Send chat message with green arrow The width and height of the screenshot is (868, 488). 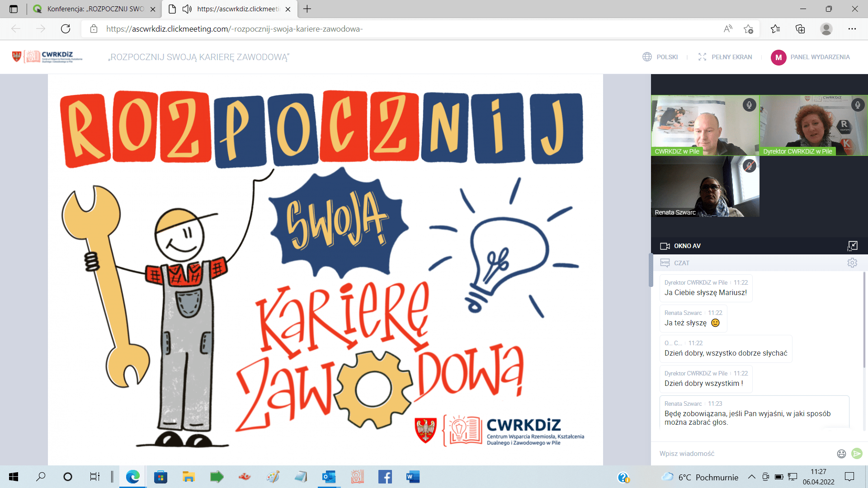[857, 454]
